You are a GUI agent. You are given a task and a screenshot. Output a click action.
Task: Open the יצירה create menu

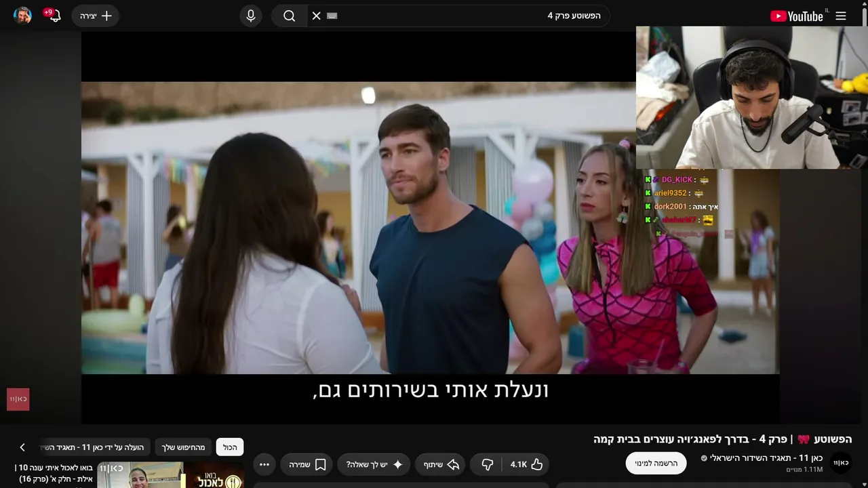coord(96,16)
